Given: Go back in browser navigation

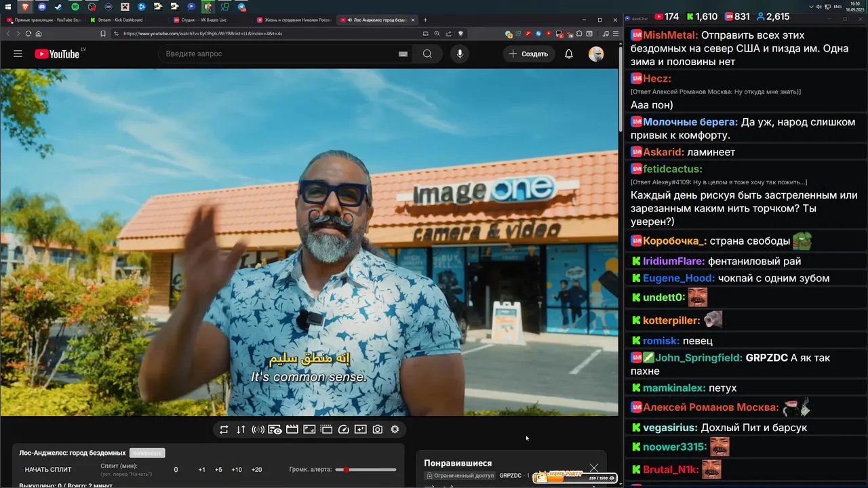Looking at the screenshot, I should coord(8,33).
